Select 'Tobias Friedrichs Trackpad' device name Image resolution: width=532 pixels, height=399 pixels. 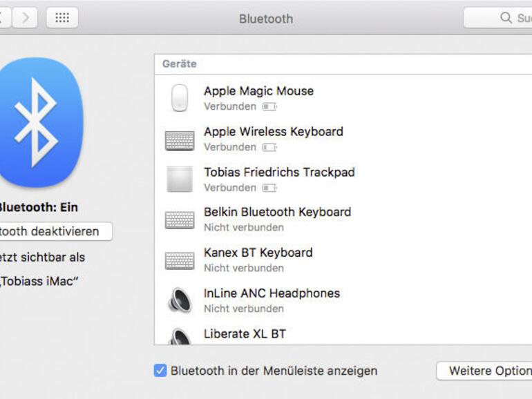click(279, 172)
